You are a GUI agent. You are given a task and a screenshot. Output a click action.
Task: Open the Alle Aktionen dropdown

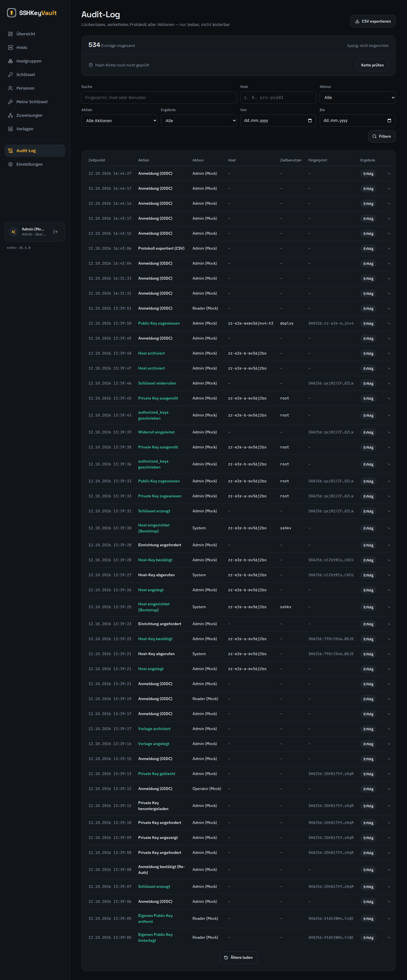(x=119, y=121)
